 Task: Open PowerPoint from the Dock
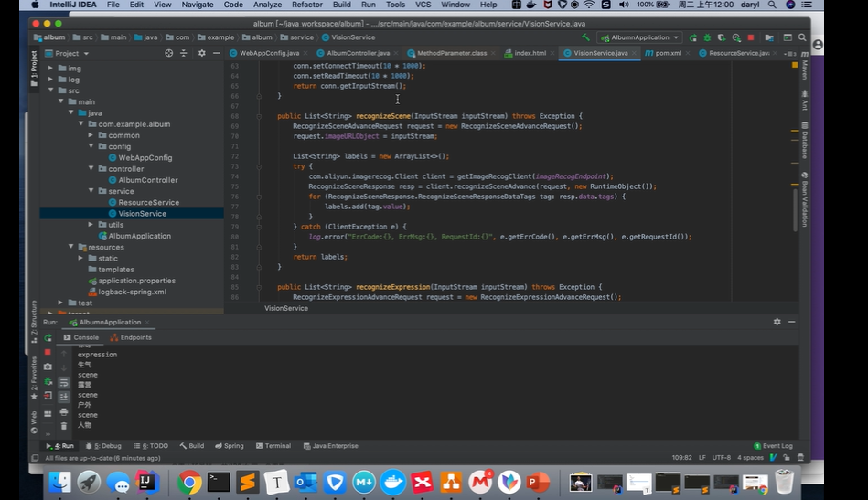coord(538,483)
